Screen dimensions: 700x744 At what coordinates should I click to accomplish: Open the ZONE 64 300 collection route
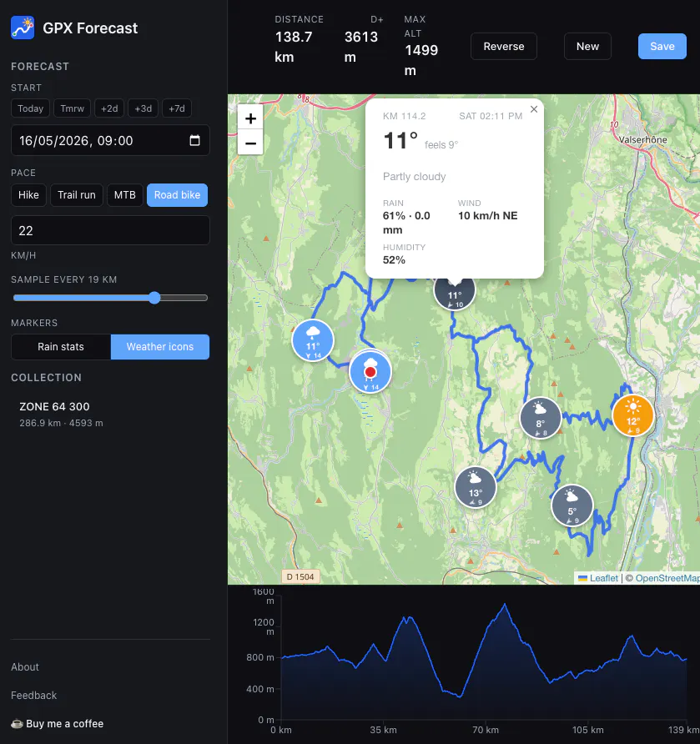coord(110,415)
